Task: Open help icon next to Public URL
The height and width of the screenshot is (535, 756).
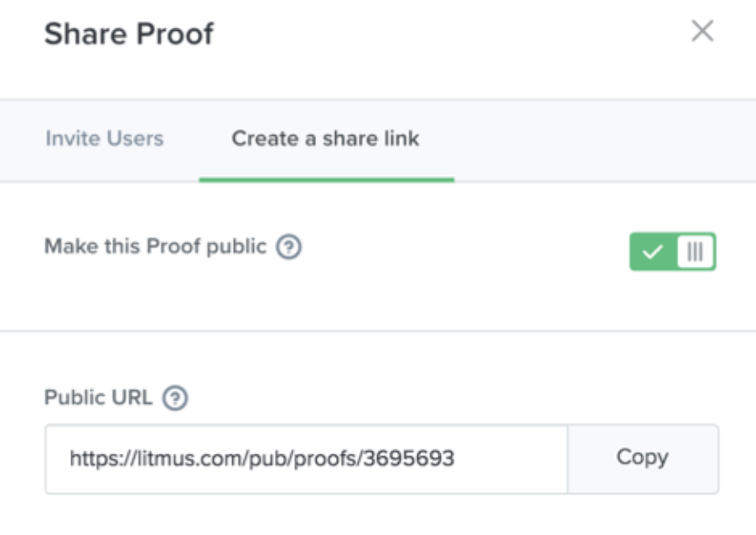Action: pos(175,398)
